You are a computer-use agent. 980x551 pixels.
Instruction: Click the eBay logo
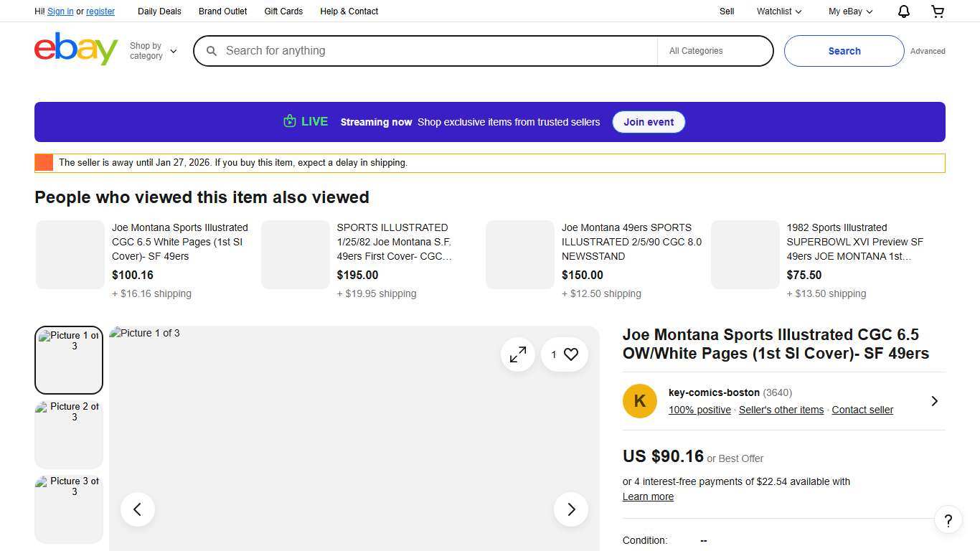click(x=75, y=49)
